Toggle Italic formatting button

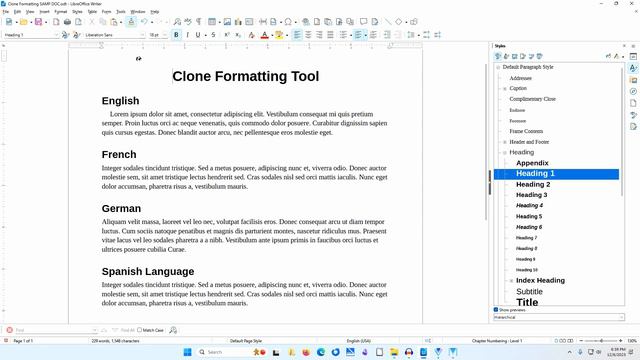[x=187, y=35]
